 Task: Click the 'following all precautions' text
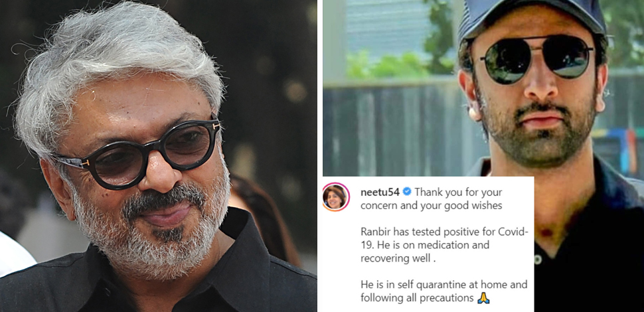[418, 298]
